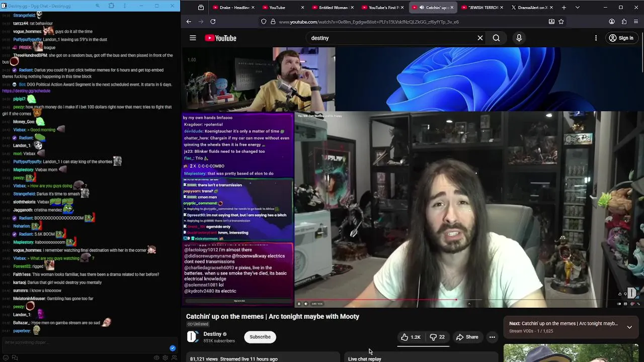
Task: Sign in to YouTube
Action: (x=621, y=38)
